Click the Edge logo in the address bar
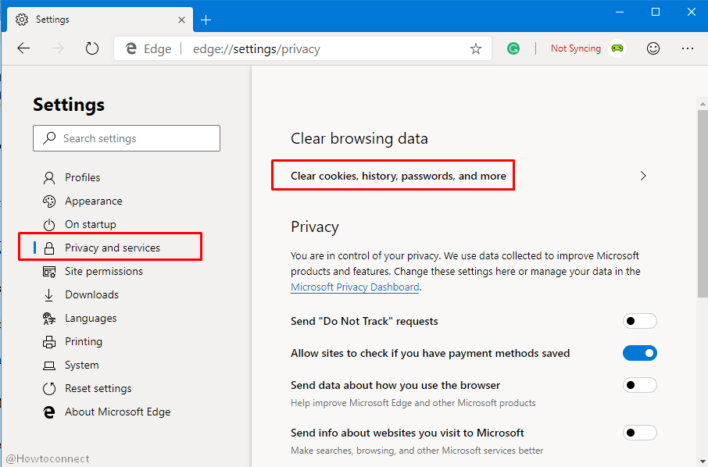This screenshot has width=708, height=467. 131,48
